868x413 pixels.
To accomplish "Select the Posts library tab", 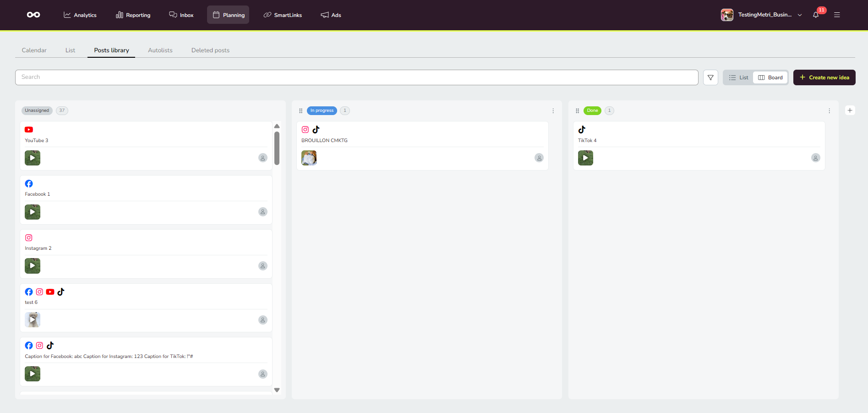I will (111, 50).
